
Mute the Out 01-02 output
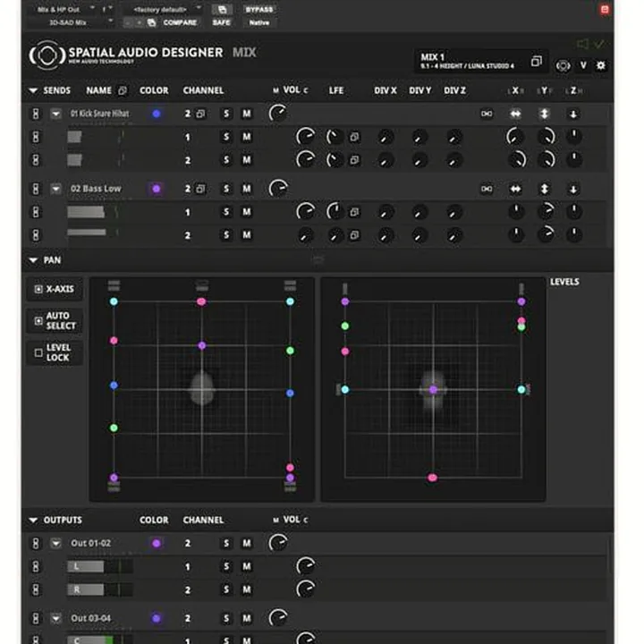point(247,544)
